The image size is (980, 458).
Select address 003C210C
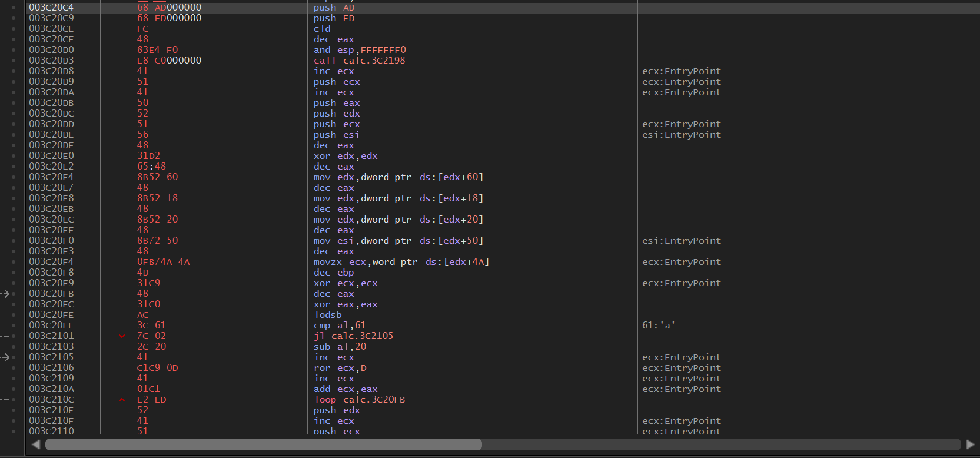pos(51,400)
